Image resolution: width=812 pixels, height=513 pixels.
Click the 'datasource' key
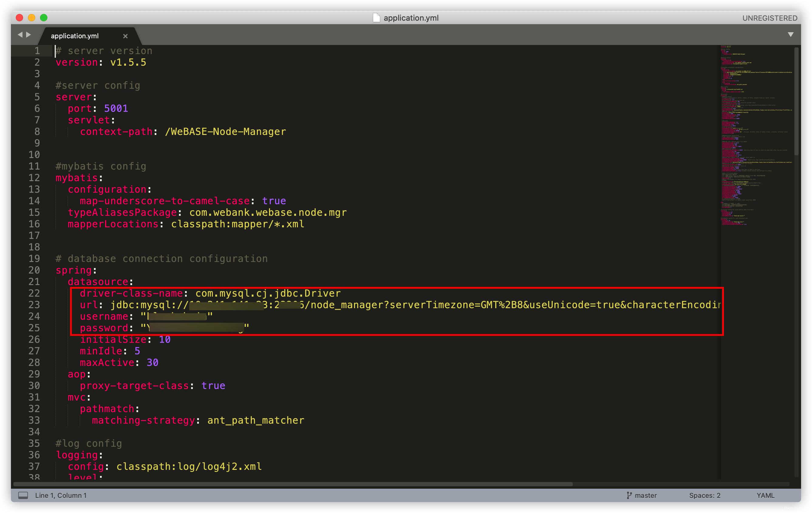[98, 282]
